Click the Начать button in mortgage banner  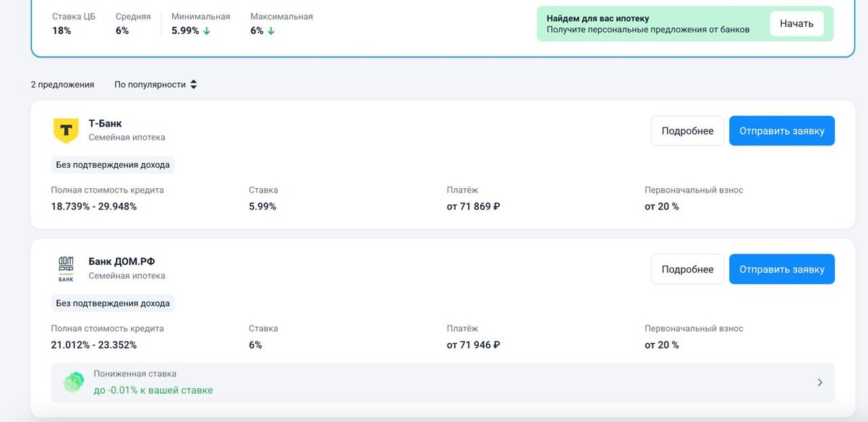point(796,23)
